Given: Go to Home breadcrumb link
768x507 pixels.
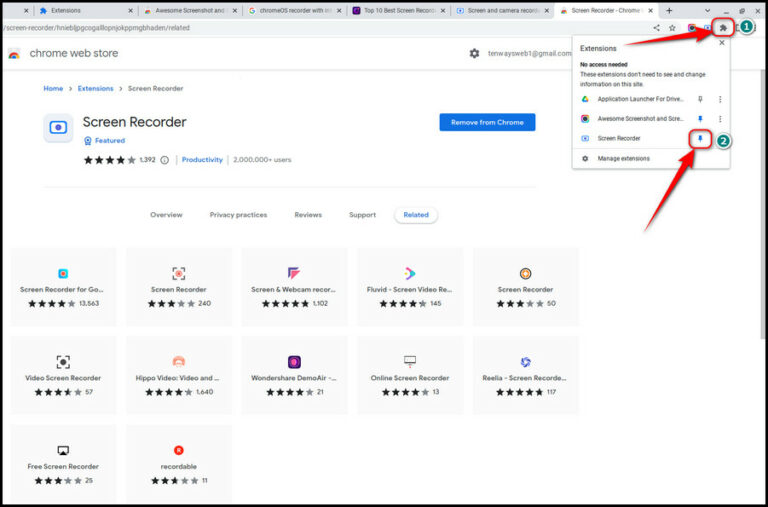Looking at the screenshot, I should pyautogui.click(x=53, y=89).
